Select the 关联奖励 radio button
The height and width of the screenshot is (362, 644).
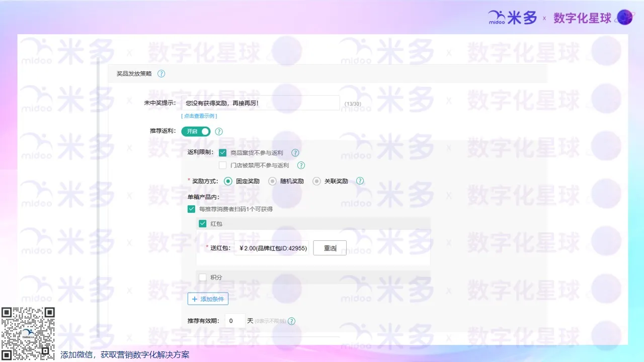[316, 181]
